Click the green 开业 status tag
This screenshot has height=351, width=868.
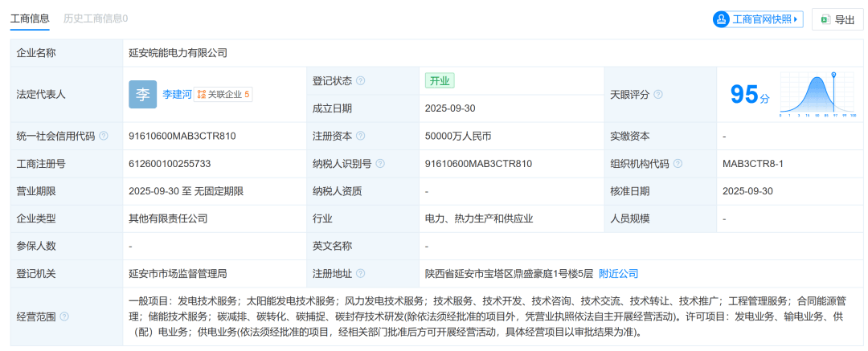(440, 80)
